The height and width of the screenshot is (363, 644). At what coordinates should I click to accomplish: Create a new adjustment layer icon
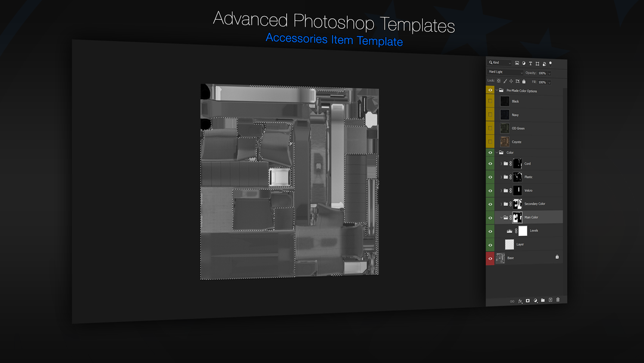(x=535, y=300)
